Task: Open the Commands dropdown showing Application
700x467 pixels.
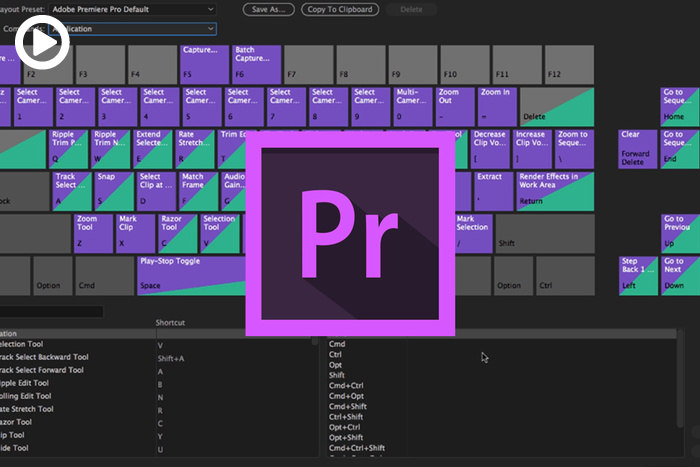Action: (x=132, y=29)
